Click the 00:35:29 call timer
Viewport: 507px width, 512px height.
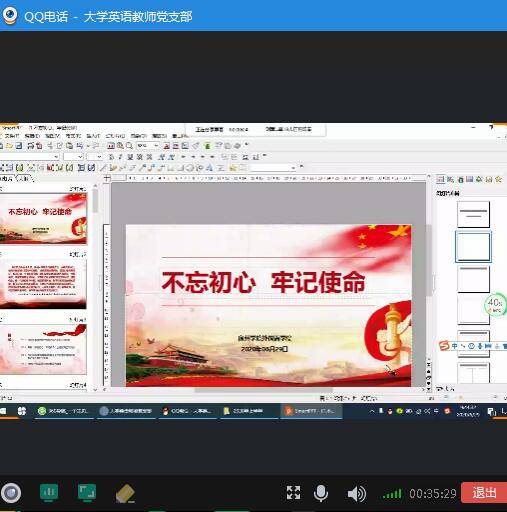coord(432,494)
